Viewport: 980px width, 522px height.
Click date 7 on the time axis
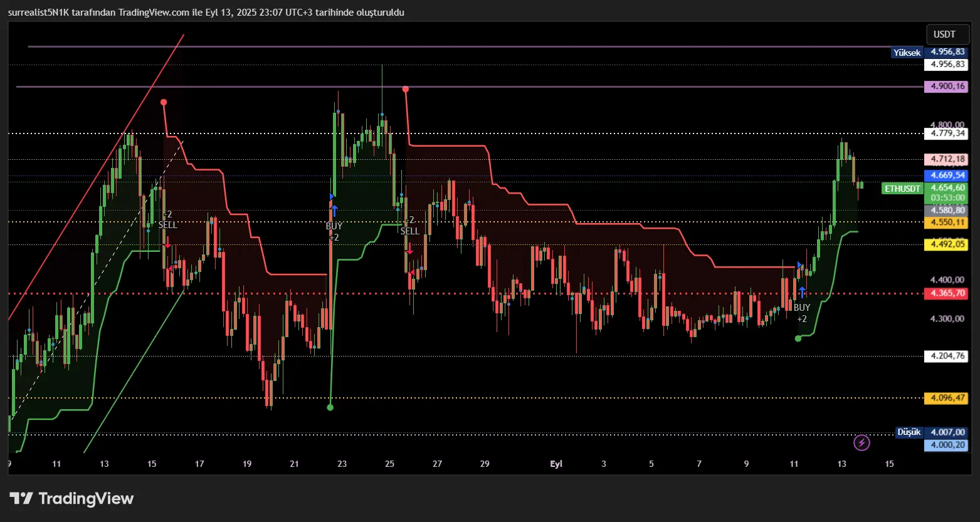click(699, 464)
